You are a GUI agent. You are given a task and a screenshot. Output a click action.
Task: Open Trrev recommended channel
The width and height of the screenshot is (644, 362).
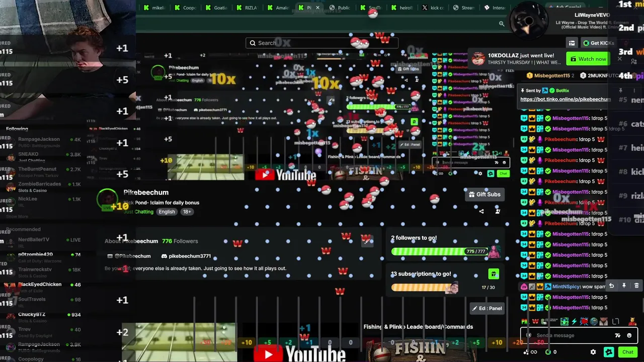[43, 332]
